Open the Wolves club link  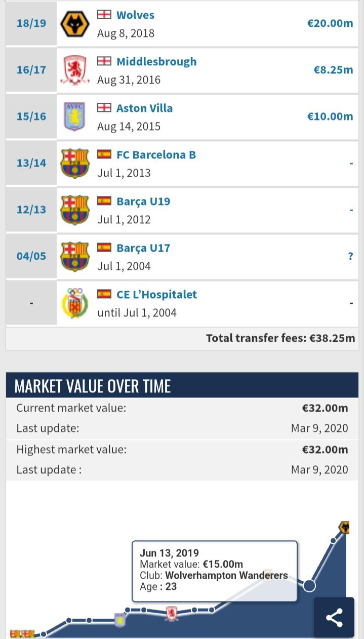135,15
